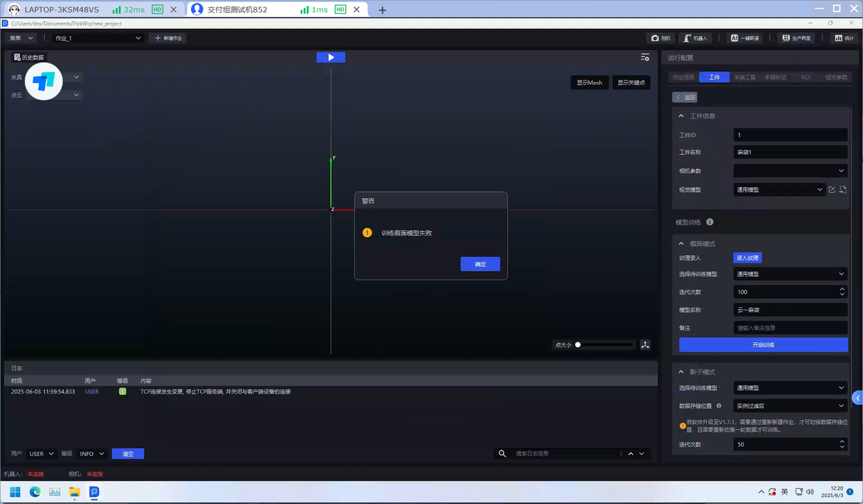Viewport: 863px width, 504px height.
Task: Expand the 作业_1 job dropdown
Action: click(x=98, y=38)
